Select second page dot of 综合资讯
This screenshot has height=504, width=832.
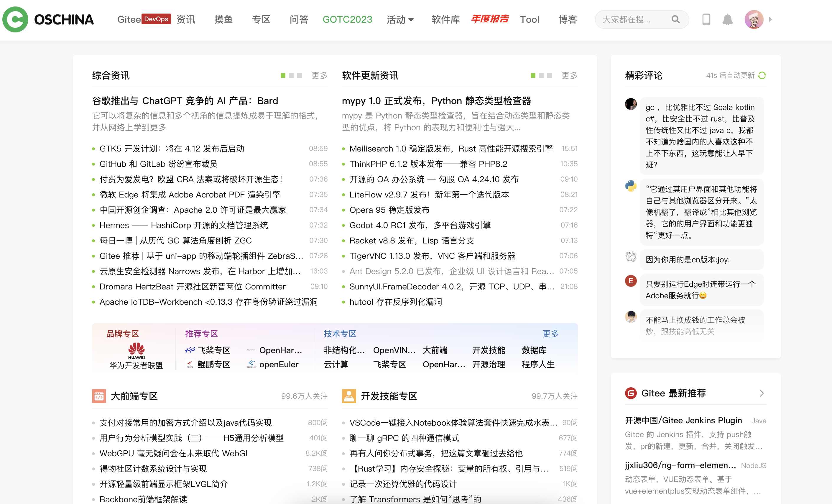click(x=291, y=75)
